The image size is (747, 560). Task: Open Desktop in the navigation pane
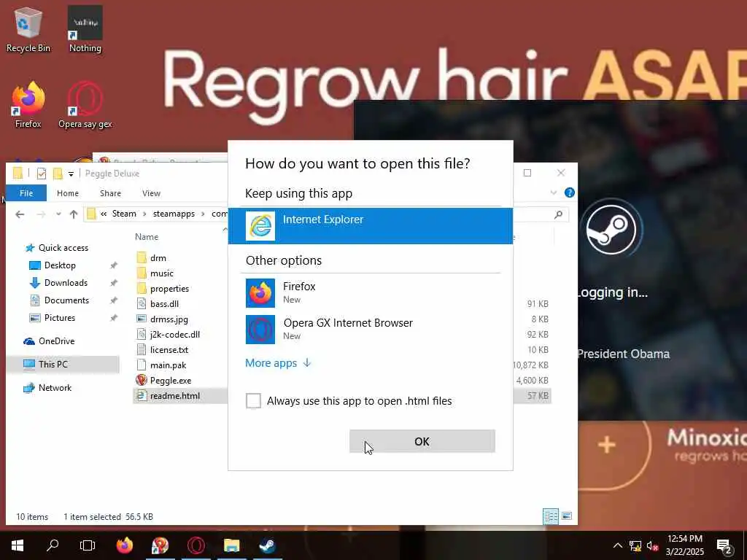tap(60, 265)
